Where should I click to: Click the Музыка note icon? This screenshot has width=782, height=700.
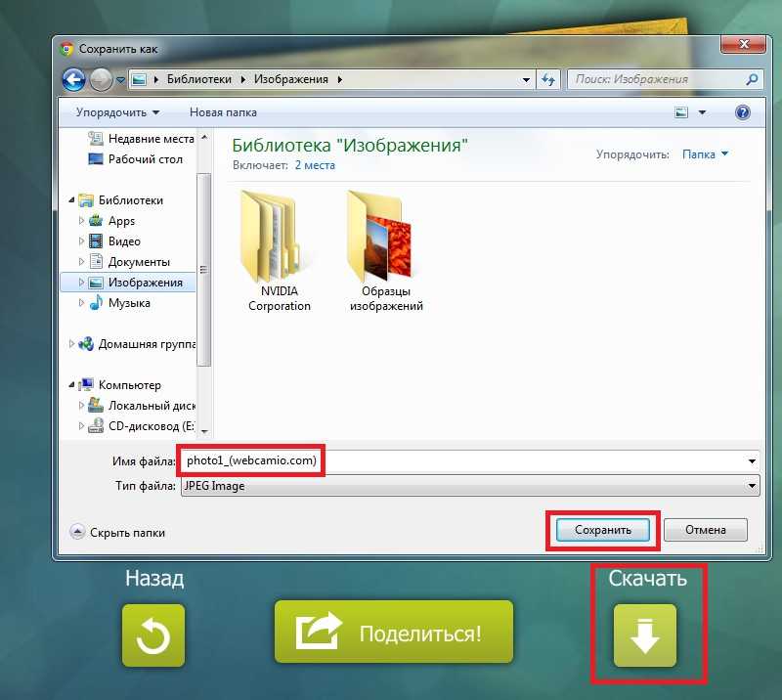point(95,302)
